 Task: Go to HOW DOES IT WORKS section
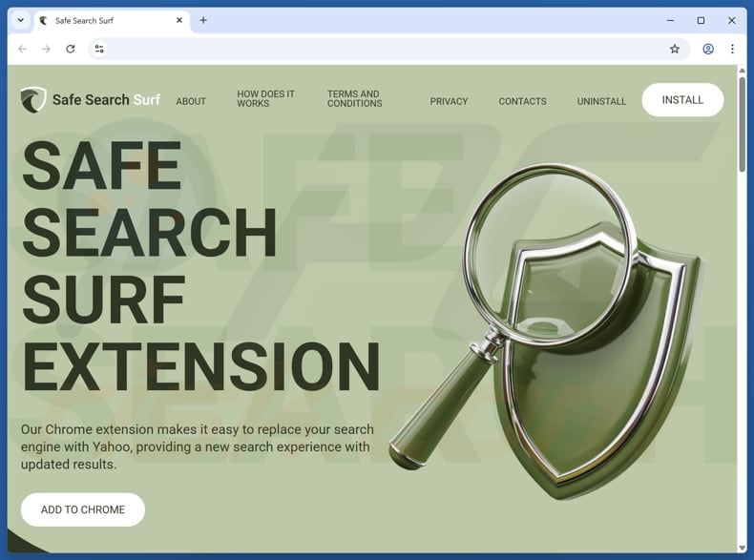(x=265, y=98)
